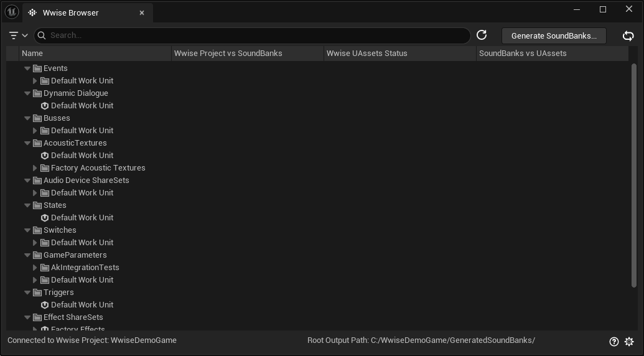Collapse Audio Device ShareSets folder

click(27, 180)
